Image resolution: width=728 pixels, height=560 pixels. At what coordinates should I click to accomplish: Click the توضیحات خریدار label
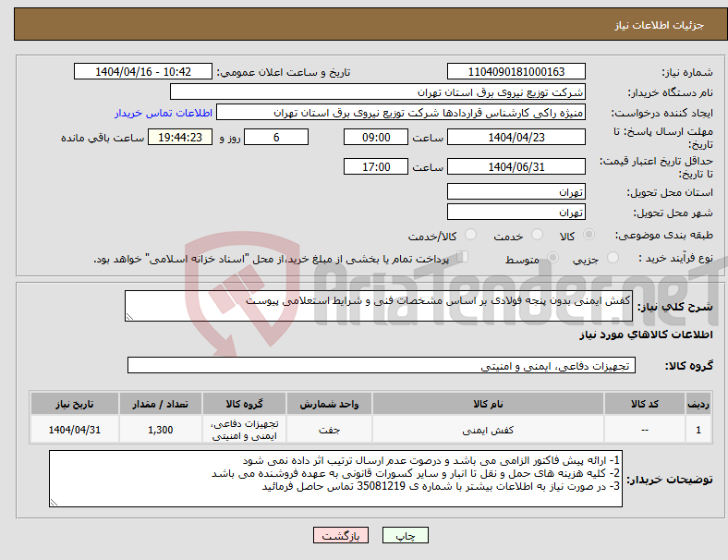click(670, 480)
